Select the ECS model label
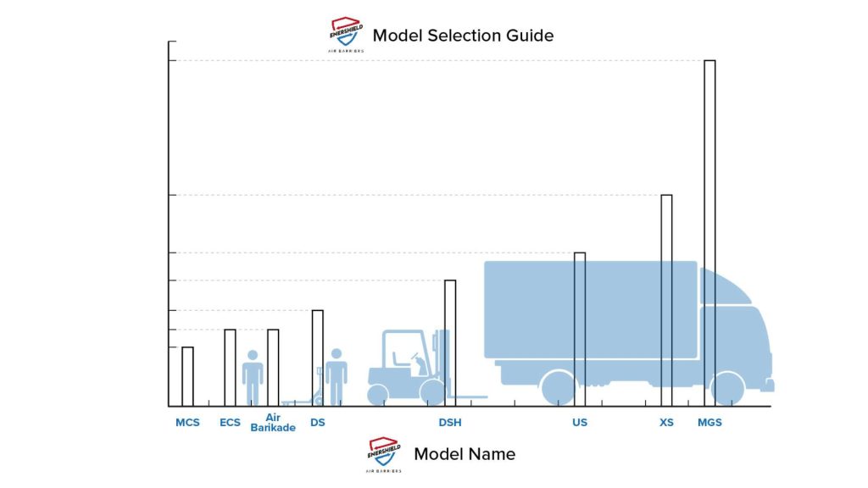This screenshot has width=868, height=488. point(230,422)
